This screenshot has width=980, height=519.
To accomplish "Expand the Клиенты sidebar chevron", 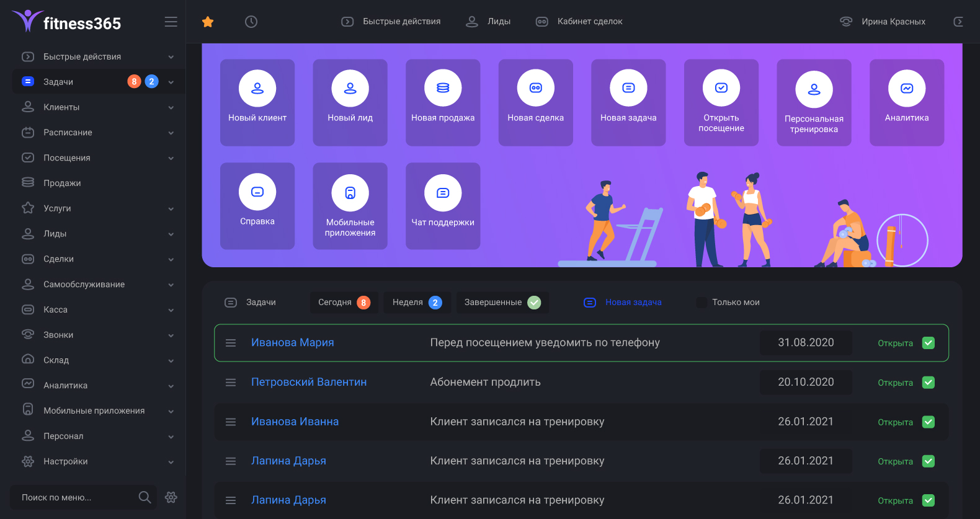I will tap(171, 108).
